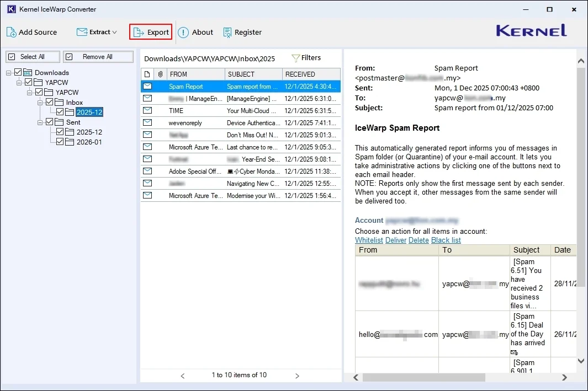Viewport: 588px width, 391px height.
Task: Click the Whitelist link in report
Action: pos(369,240)
